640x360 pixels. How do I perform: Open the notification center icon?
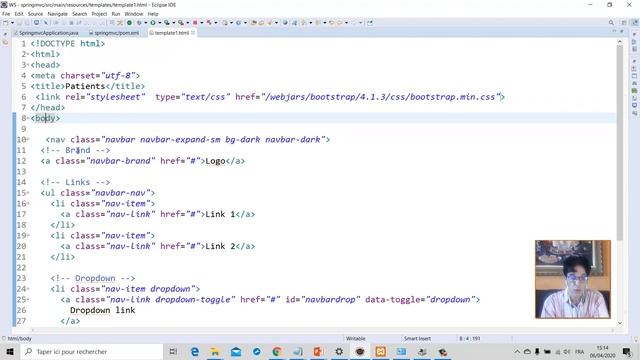click(627, 351)
